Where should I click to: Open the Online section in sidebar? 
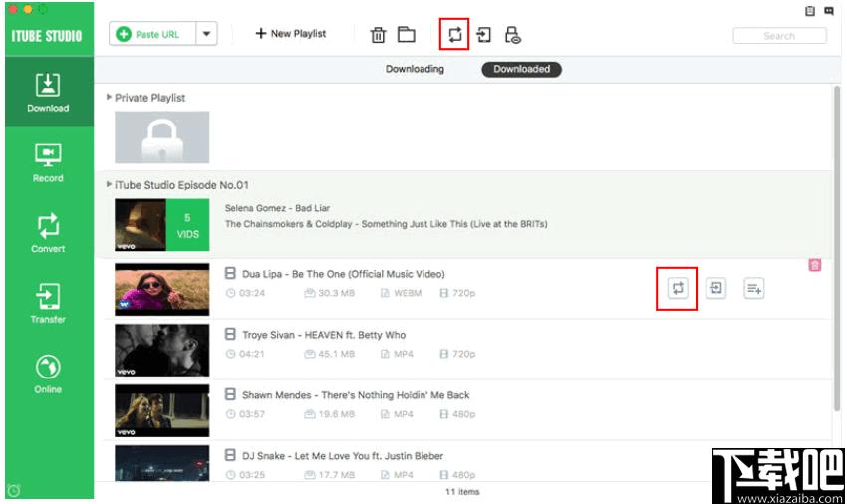pyautogui.click(x=48, y=374)
